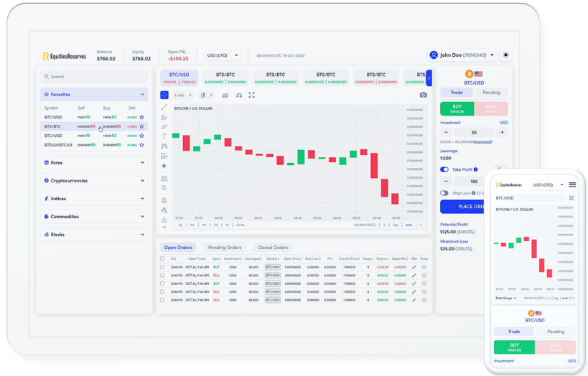Click the padlock lock-drawings icon

pos(164,220)
